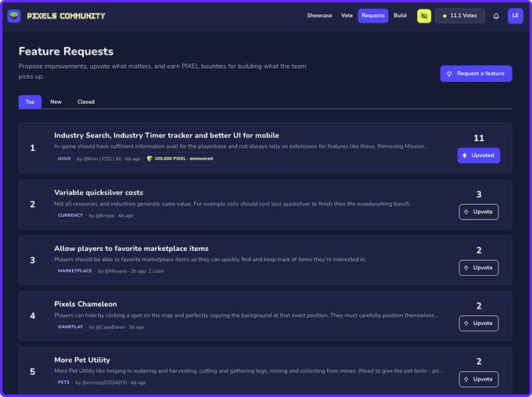
Task: Click the Pixels Community title text
Action: 66,16
